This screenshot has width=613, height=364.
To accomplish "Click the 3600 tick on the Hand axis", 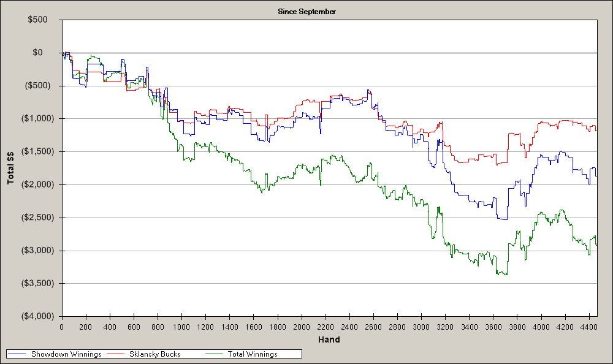I will [x=493, y=327].
